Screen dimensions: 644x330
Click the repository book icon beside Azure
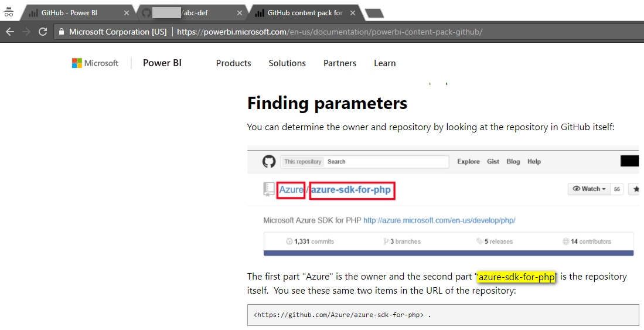pyautogui.click(x=268, y=189)
